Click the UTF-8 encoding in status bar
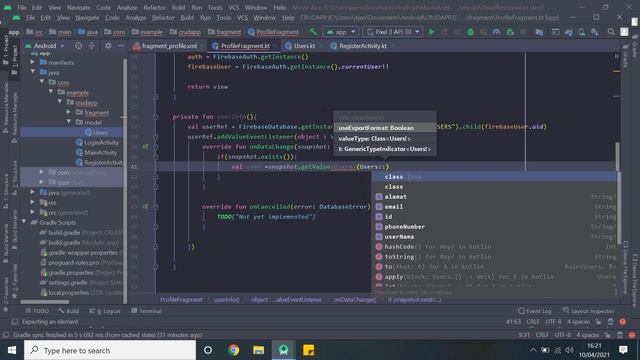 pos(553,322)
